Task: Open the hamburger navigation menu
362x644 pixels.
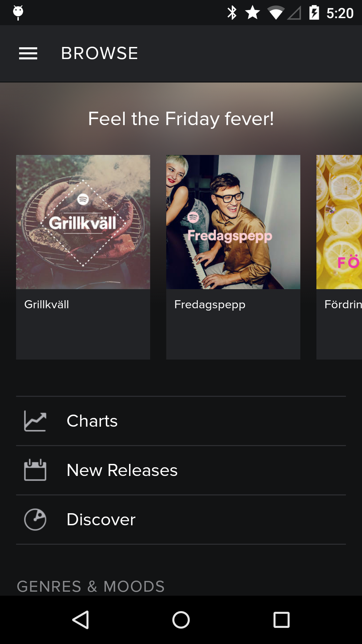Action: click(28, 53)
